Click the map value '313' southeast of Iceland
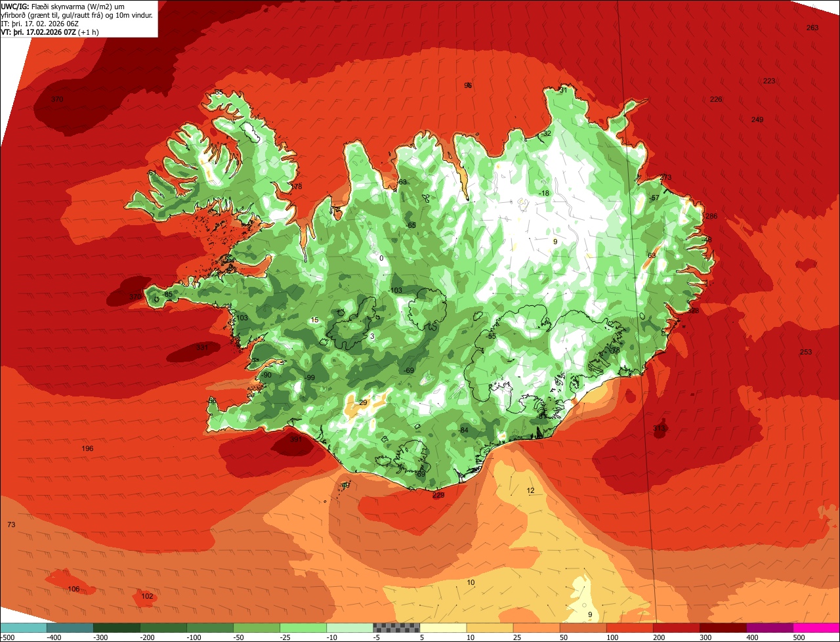Screen dimensions: 840x642 point(659,428)
